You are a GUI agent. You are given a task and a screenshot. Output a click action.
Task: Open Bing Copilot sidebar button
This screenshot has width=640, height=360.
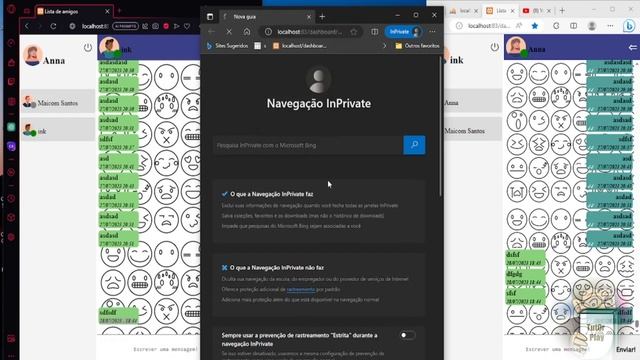pyautogui.click(x=629, y=26)
